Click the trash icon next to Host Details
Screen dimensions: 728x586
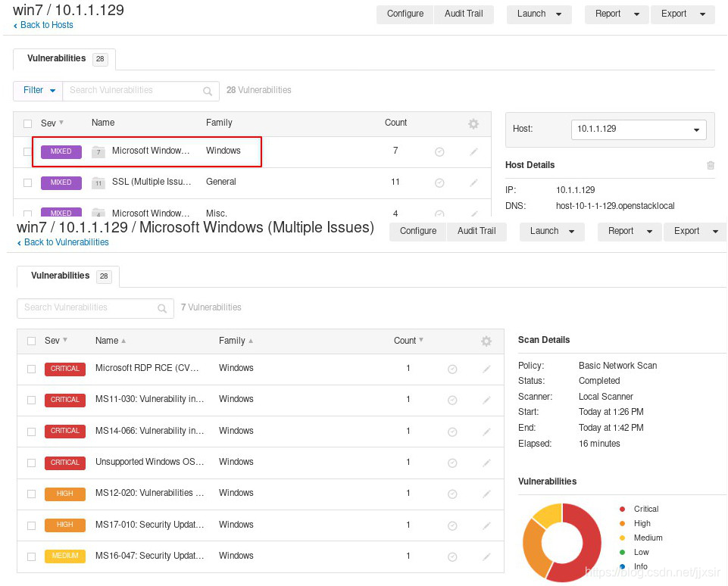(x=710, y=165)
